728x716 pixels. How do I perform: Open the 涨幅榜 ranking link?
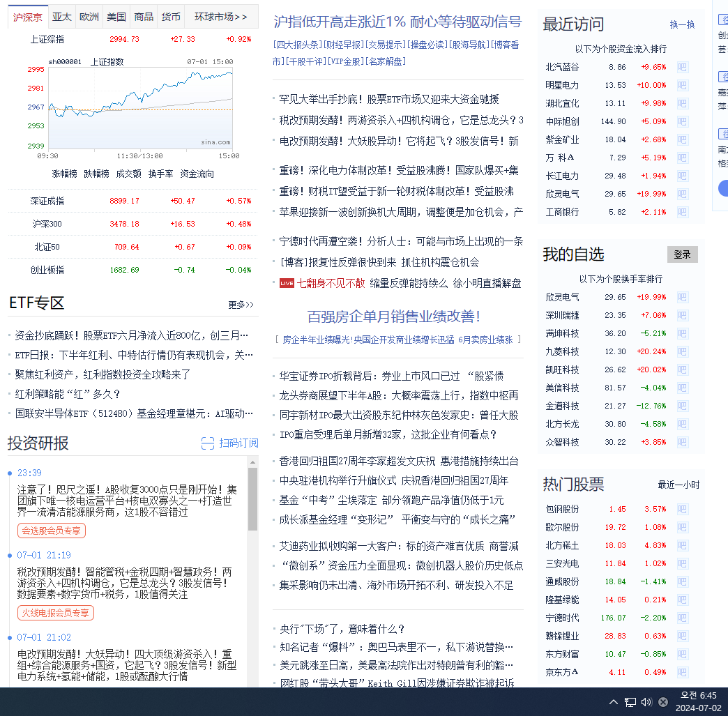click(65, 174)
